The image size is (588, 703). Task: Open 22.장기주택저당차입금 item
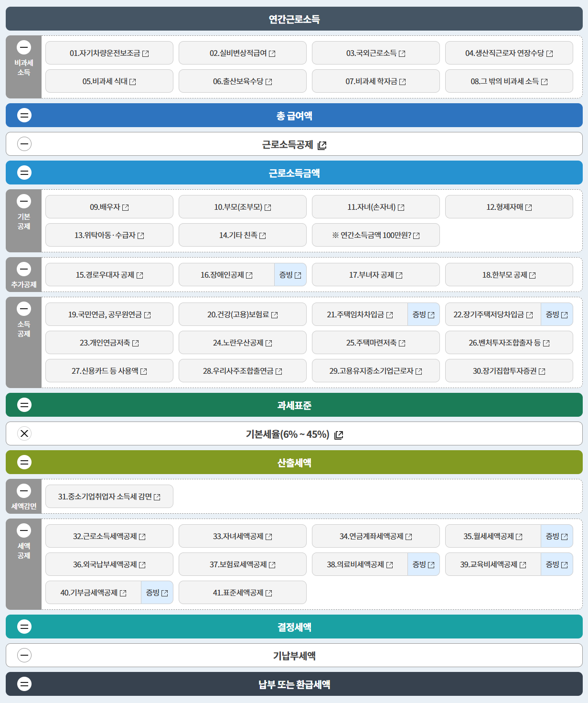pyautogui.click(x=493, y=314)
